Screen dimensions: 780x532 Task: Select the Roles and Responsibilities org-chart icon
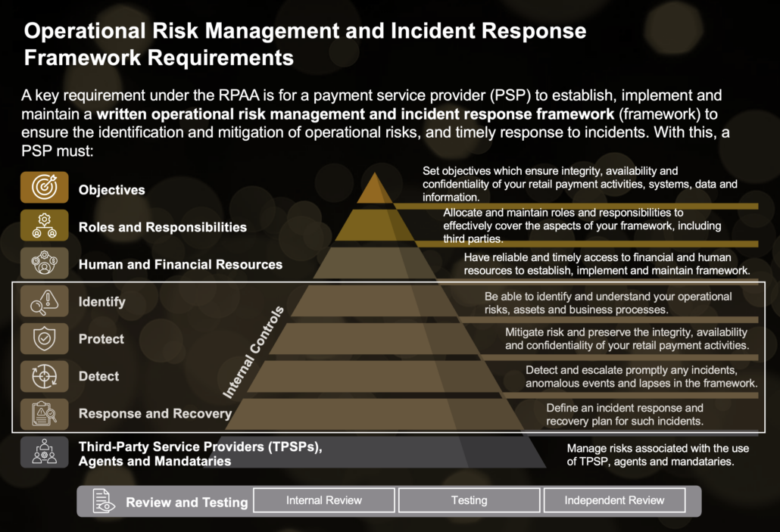[x=44, y=226]
